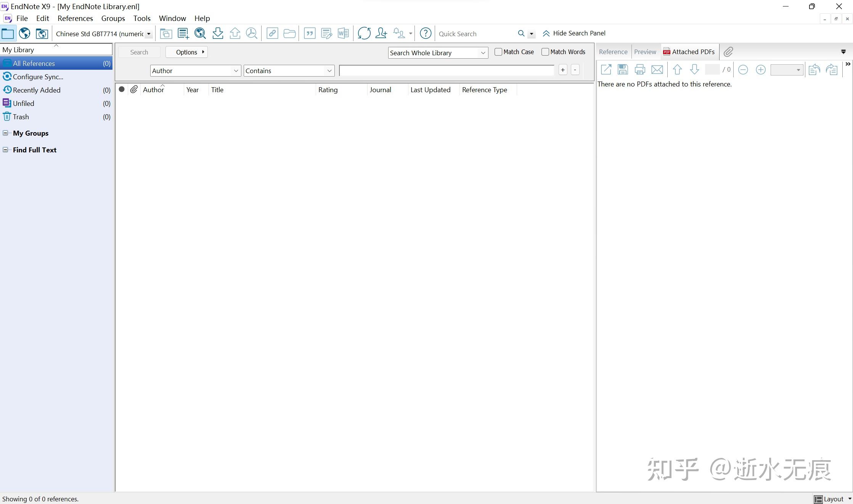Zoom out PDF with minus icon

point(743,70)
